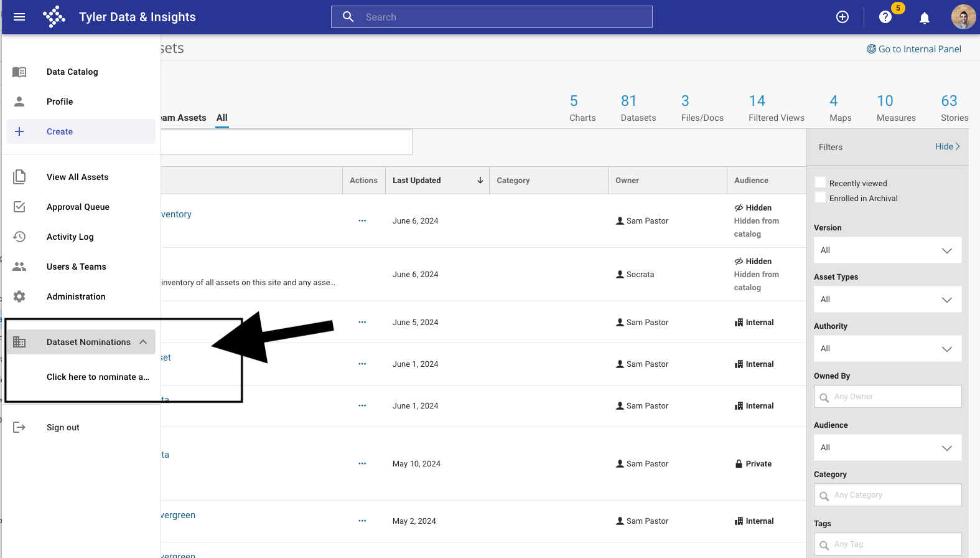Click the Approval Queue checkbox icon

click(19, 207)
